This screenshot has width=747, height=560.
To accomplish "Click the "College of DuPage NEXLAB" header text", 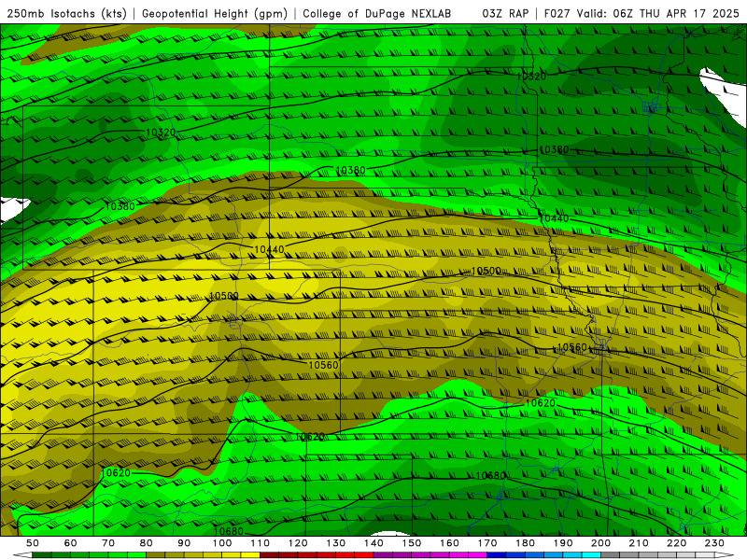I will click(x=376, y=14).
